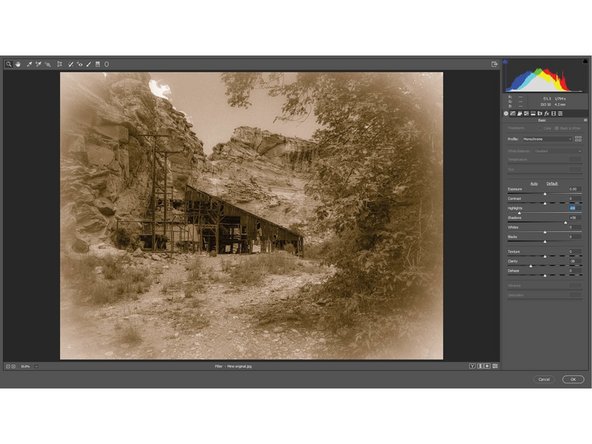
Task: Click the sepia mine photo preview
Action: click(251, 216)
